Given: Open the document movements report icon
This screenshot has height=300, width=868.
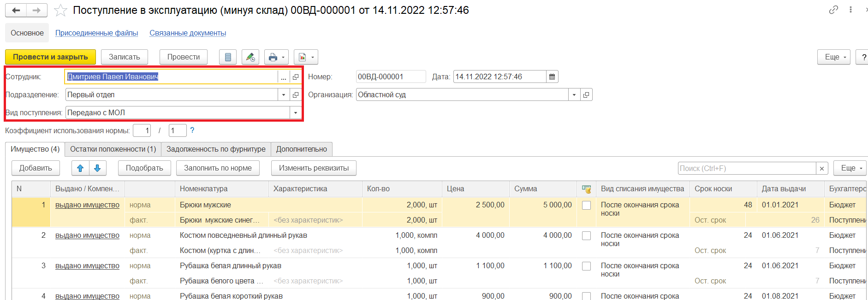Looking at the screenshot, I should (x=228, y=57).
